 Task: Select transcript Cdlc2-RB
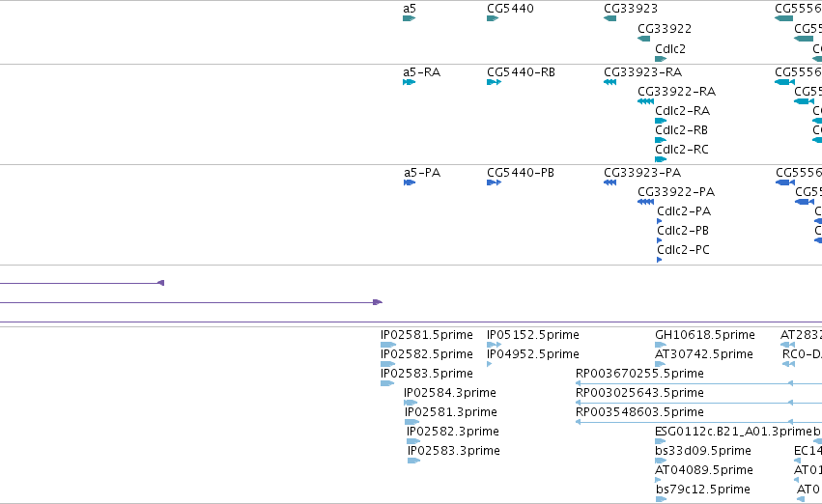point(661,140)
